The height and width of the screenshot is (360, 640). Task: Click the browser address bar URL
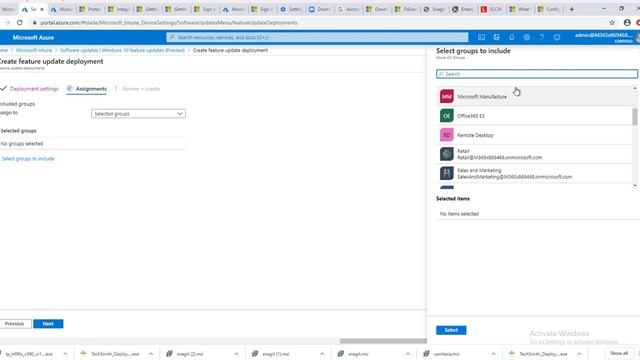pos(169,22)
